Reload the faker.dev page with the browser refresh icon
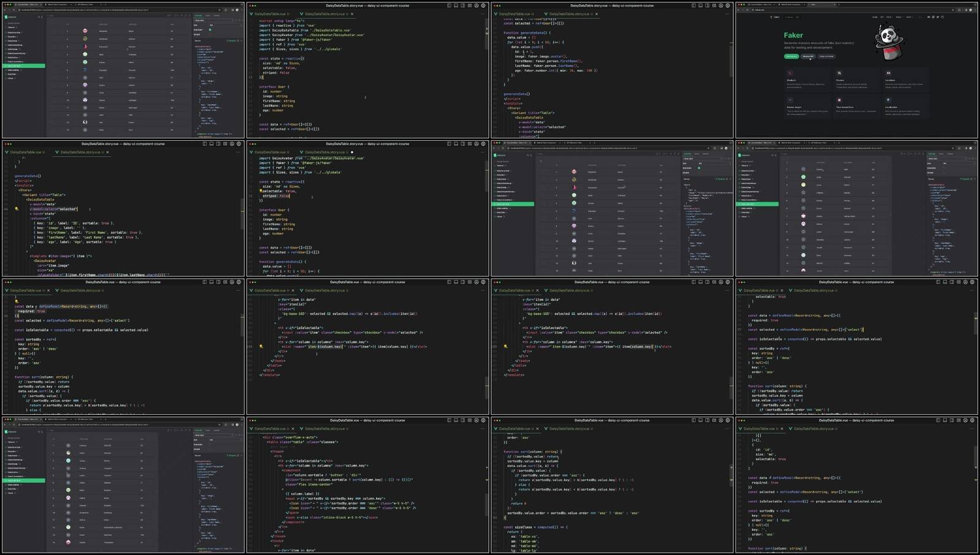This screenshot has width=980, height=555. [747, 10]
